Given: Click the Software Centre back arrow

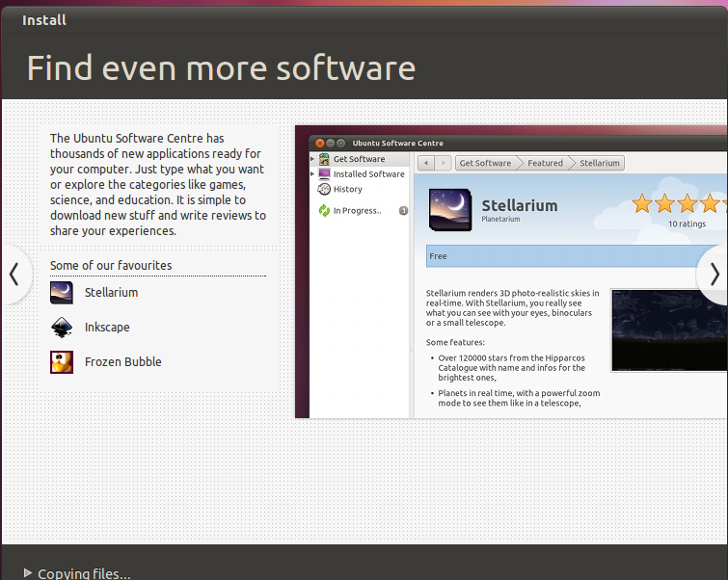Looking at the screenshot, I should [x=426, y=163].
